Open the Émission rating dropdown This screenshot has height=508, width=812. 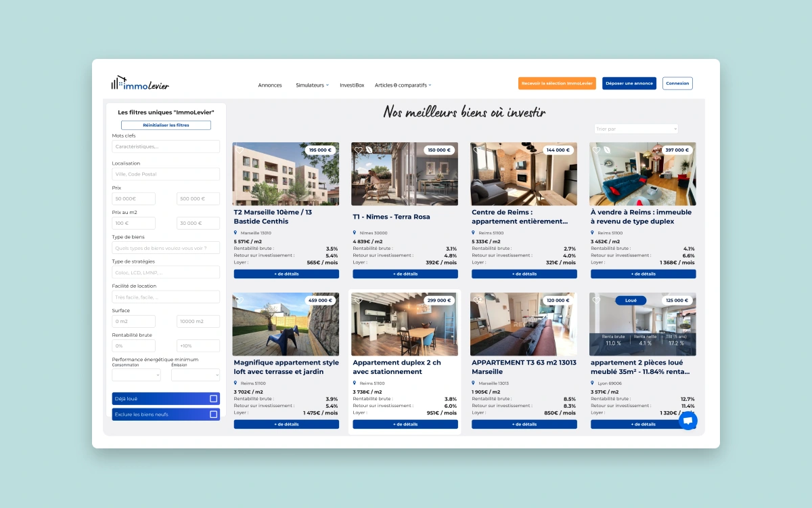tap(196, 375)
